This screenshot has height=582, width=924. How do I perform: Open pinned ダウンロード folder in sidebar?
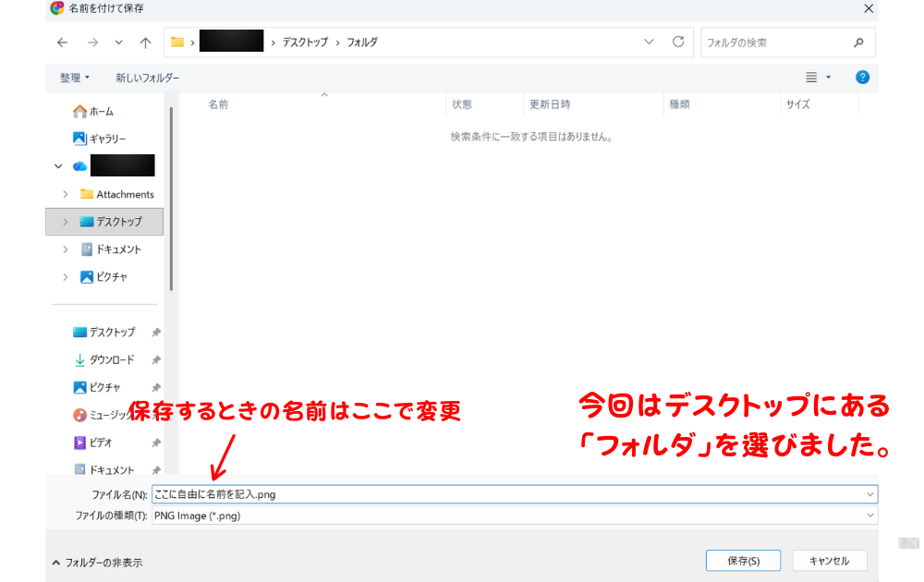pos(111,359)
